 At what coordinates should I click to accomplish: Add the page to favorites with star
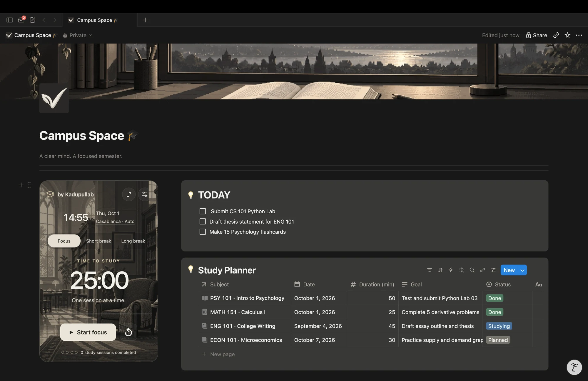pos(567,35)
